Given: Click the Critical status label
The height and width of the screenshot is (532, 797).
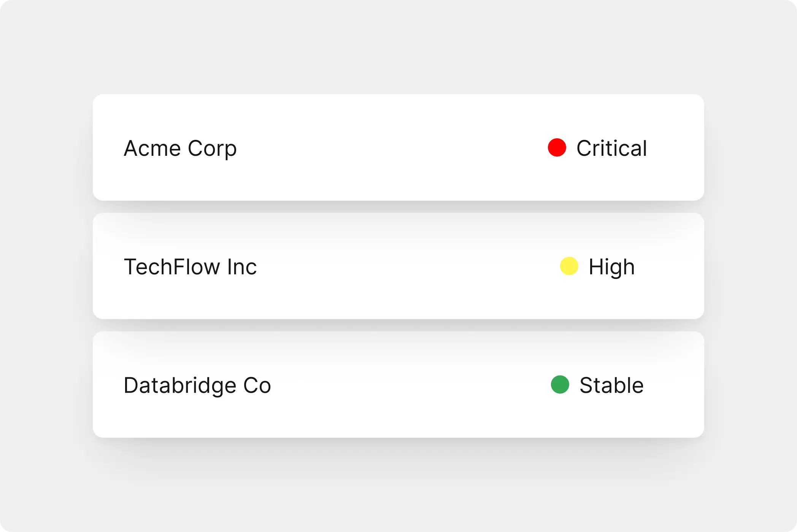Looking at the screenshot, I should (x=611, y=148).
